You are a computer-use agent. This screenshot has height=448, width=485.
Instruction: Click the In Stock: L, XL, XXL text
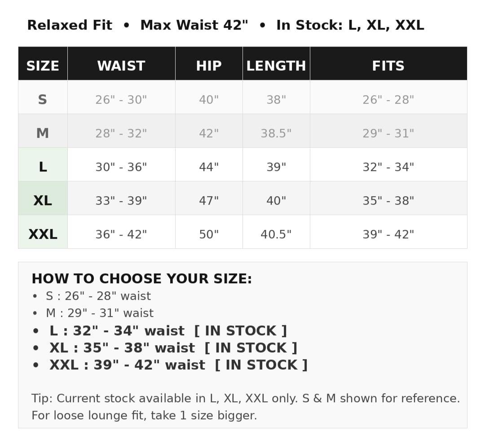pyautogui.click(x=350, y=25)
